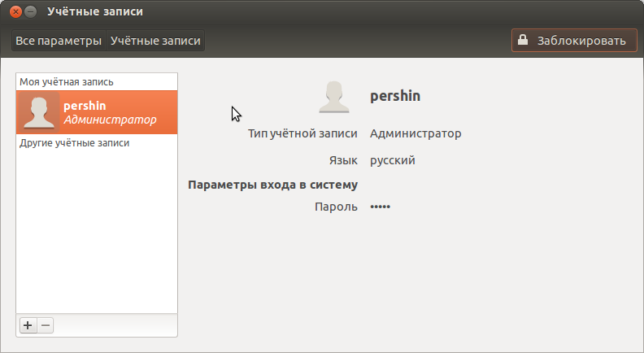Change pershin's large profile picture
644x353 pixels.
click(x=334, y=97)
